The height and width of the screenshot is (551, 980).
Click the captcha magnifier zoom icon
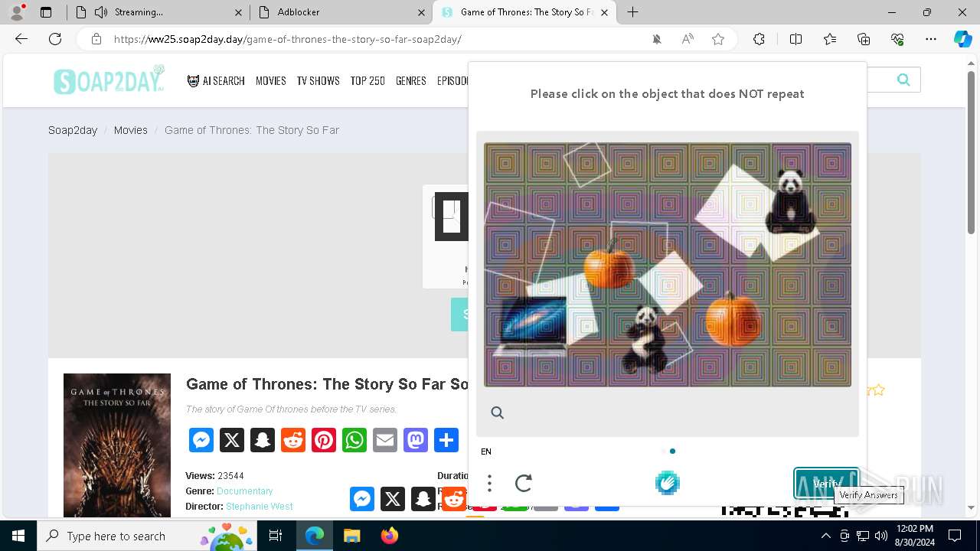pos(497,412)
